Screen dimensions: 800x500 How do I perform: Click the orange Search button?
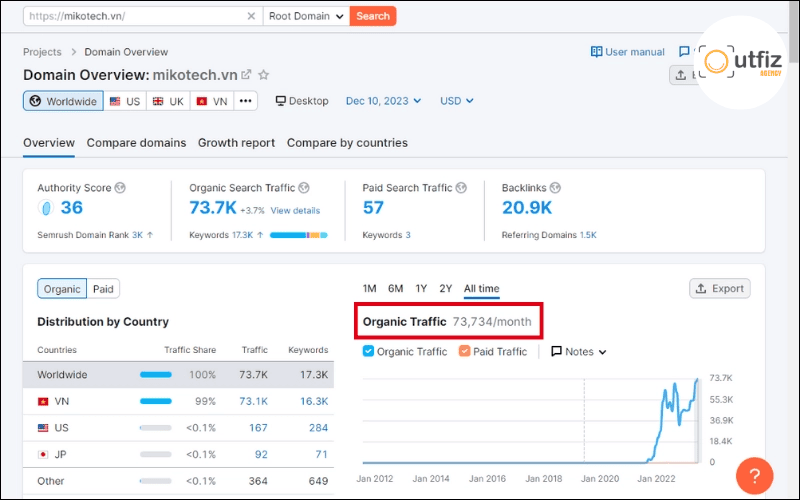(x=372, y=16)
